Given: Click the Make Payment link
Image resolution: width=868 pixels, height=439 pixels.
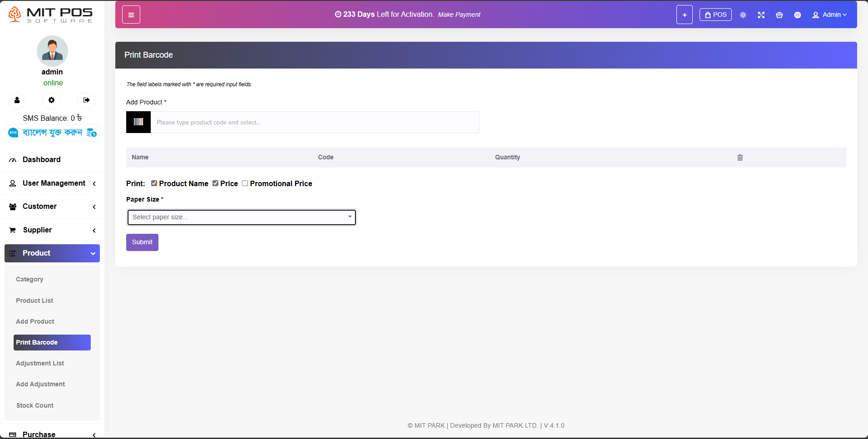Looking at the screenshot, I should [459, 15].
